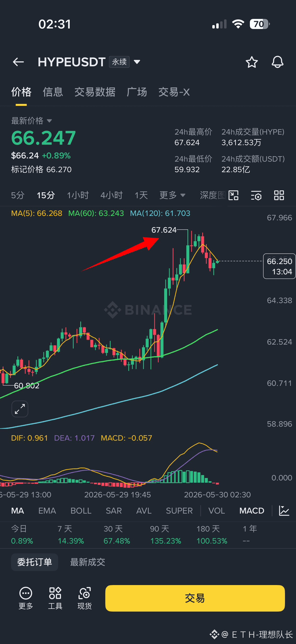Tap the DEA: 1.017 label
The image size is (296, 644).
coord(74,438)
